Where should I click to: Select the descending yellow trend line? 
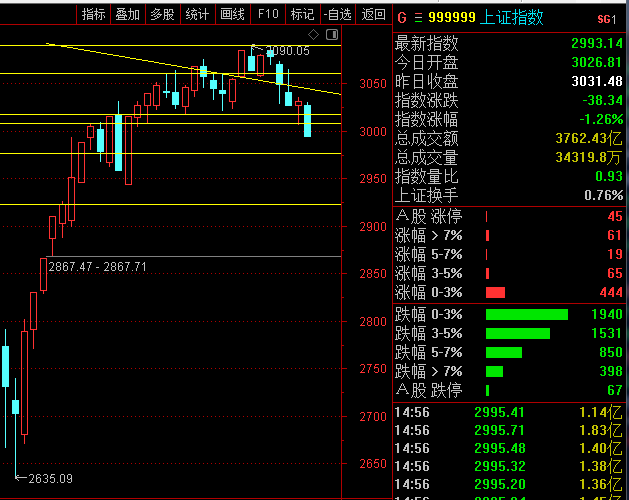[x=194, y=69]
